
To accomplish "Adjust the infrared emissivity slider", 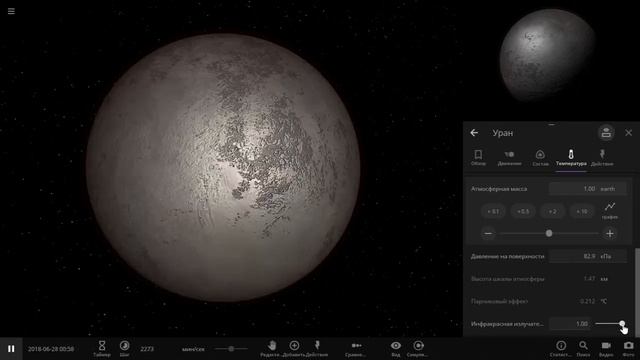I will coord(609,324).
